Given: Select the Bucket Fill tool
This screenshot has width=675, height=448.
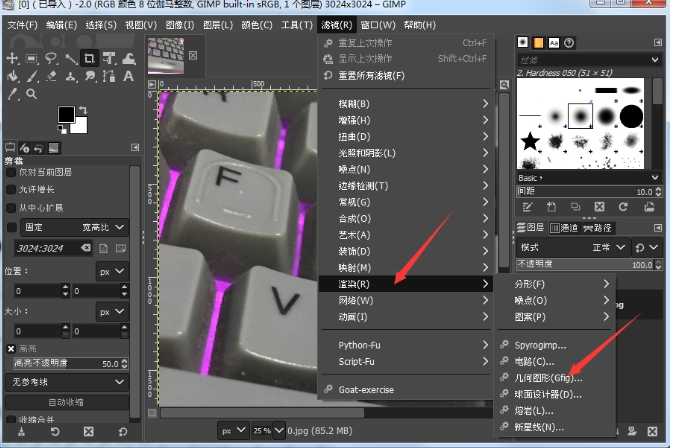Looking at the screenshot, I should 12,77.
